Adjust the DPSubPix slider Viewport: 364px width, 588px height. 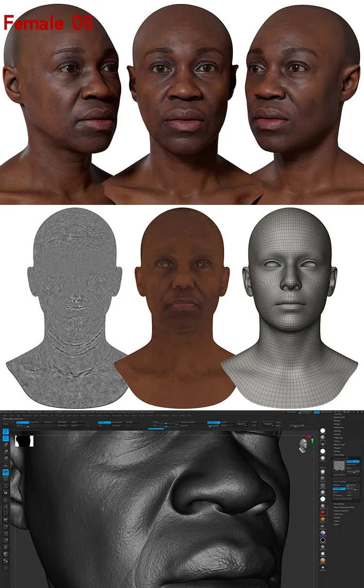point(353,485)
